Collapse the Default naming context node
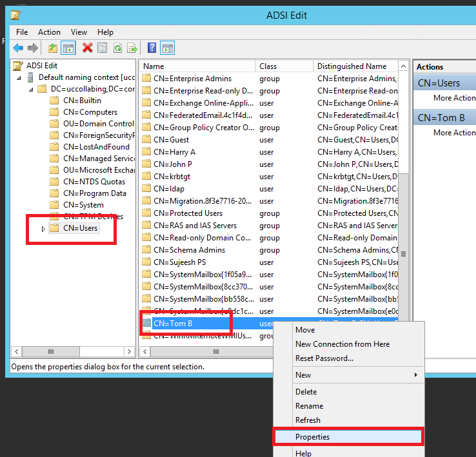 (x=19, y=78)
